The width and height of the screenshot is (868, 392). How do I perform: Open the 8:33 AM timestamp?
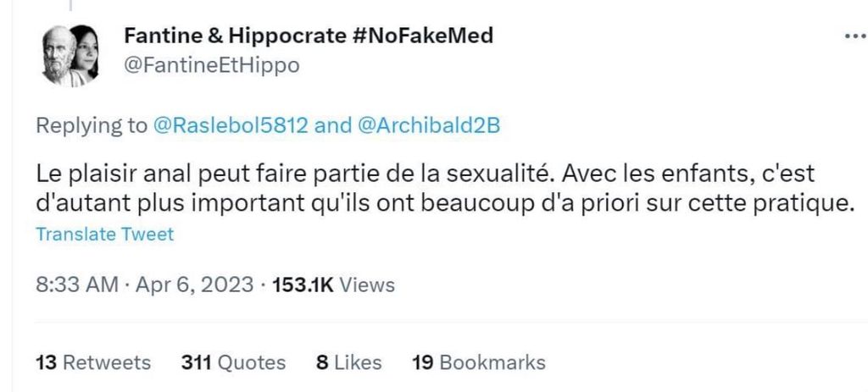pyautogui.click(x=77, y=284)
